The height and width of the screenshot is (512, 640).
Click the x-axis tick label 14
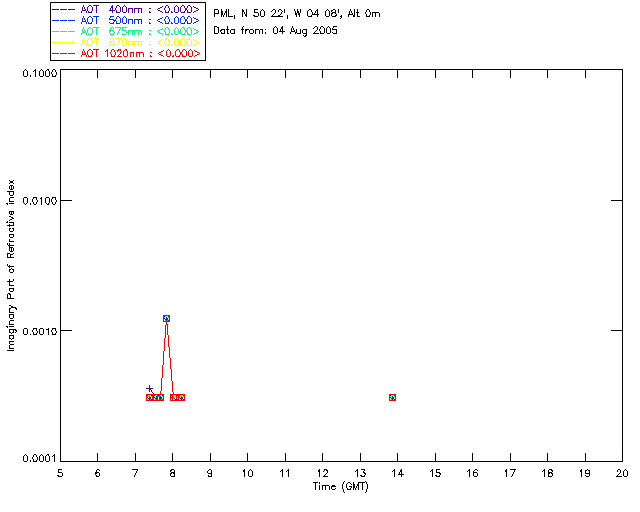point(398,473)
